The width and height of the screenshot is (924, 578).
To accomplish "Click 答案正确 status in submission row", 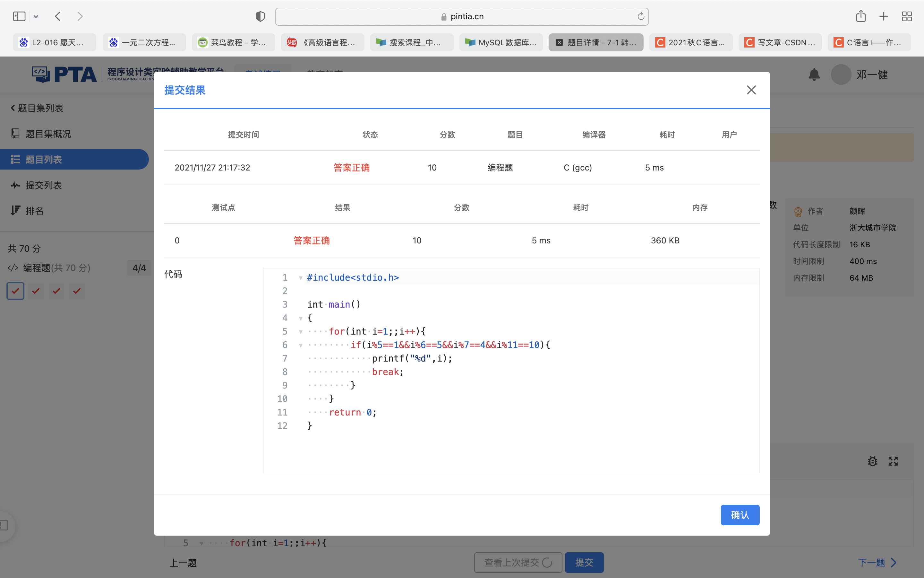I will pyautogui.click(x=351, y=168).
